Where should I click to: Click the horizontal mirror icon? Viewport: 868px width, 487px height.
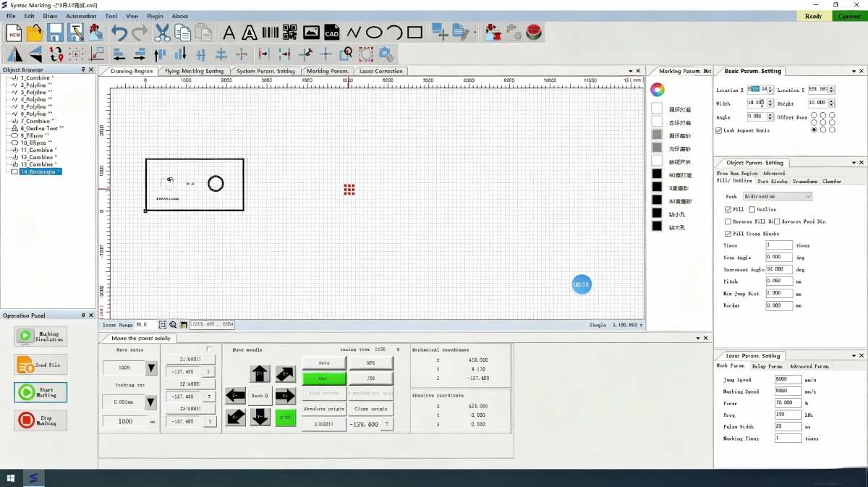click(x=14, y=54)
